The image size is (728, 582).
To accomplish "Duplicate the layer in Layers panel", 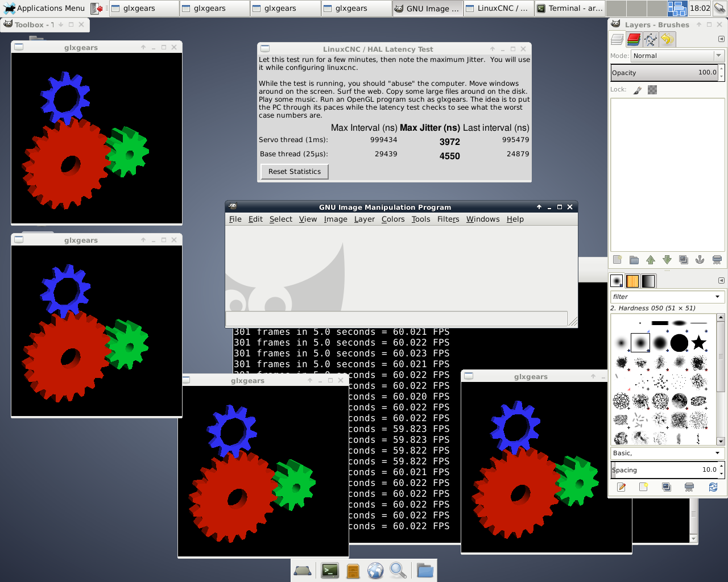I will (684, 260).
